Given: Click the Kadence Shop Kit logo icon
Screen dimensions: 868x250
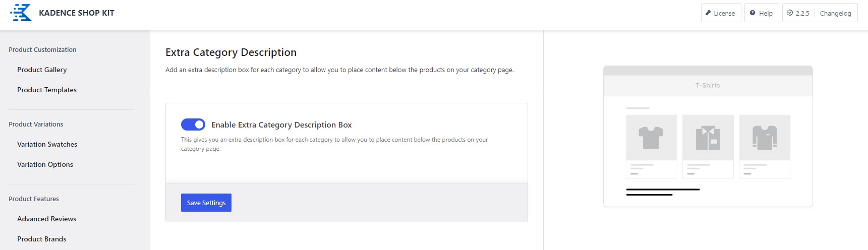Looking at the screenshot, I should 21,13.
